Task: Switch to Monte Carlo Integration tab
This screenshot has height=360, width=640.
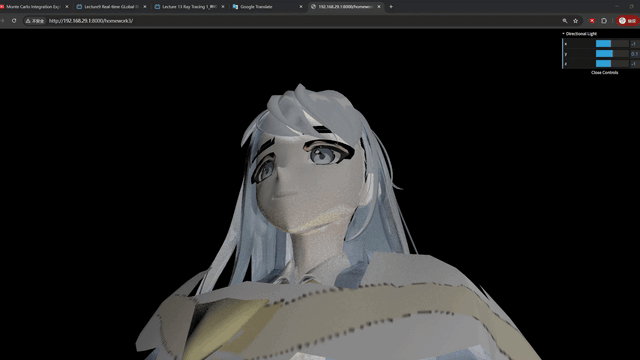Action: click(33, 7)
